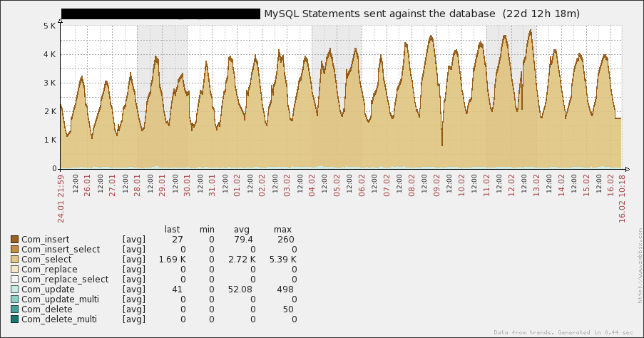The image size is (644, 338).
Task: Click the 'max' column header in legend
Action: tap(282, 230)
